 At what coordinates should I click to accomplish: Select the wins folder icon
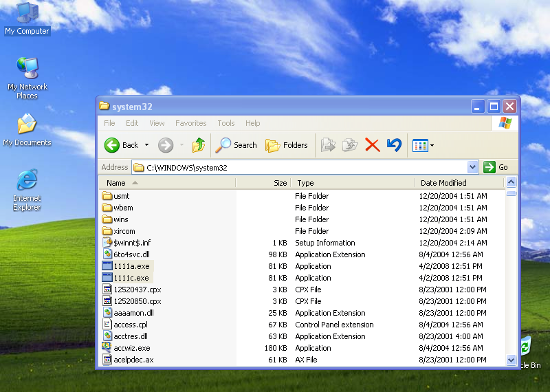point(107,219)
